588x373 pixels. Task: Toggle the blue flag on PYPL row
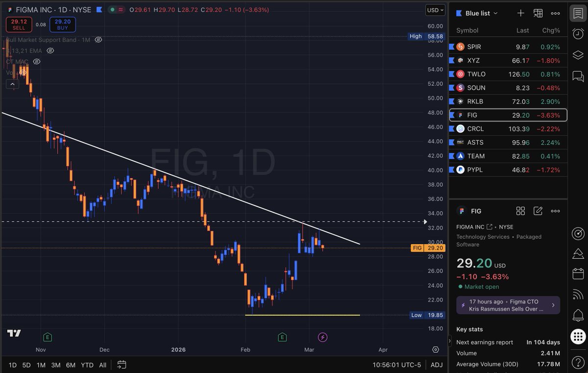pyautogui.click(x=452, y=170)
